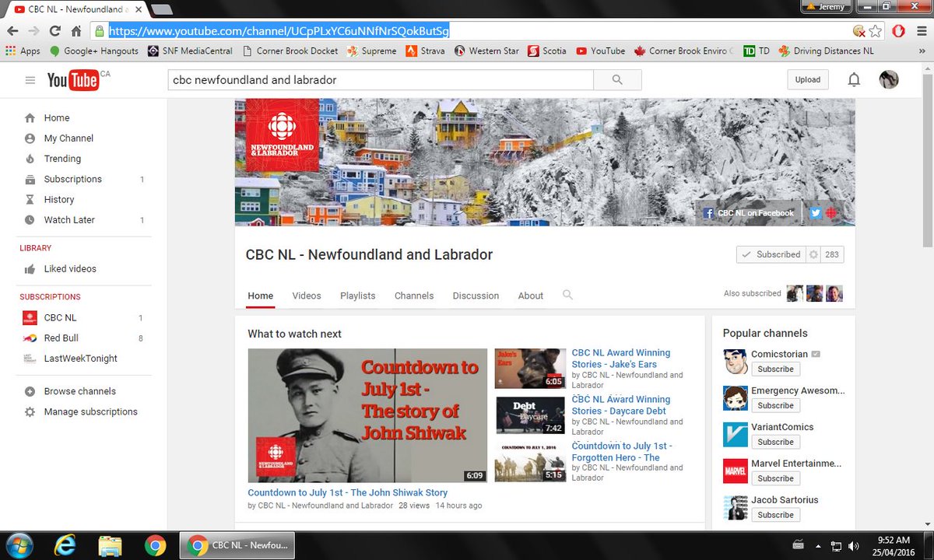Switch to the Discussion tab
Image resolution: width=934 pixels, height=560 pixels.
(476, 296)
